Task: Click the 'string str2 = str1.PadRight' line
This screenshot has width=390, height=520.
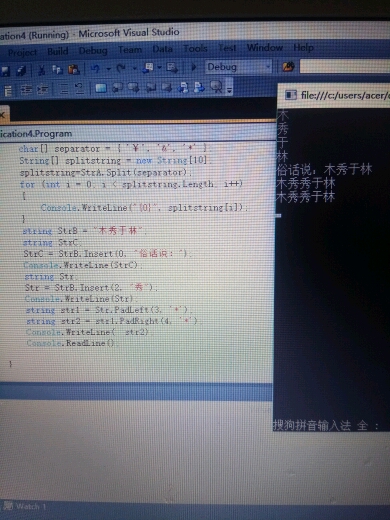Action: [112, 321]
